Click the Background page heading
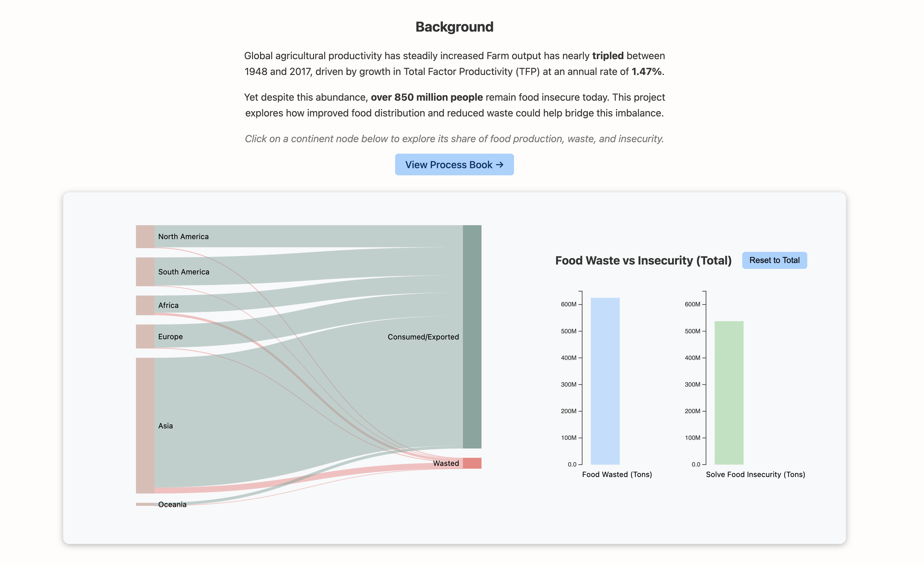 pos(454,27)
